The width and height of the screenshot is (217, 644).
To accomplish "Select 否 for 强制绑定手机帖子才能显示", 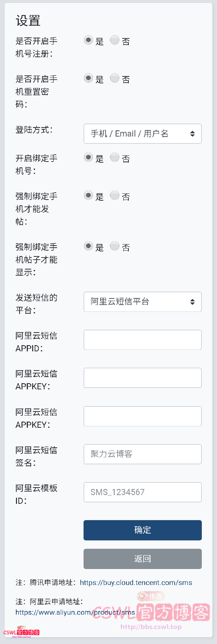I will 115,246.
